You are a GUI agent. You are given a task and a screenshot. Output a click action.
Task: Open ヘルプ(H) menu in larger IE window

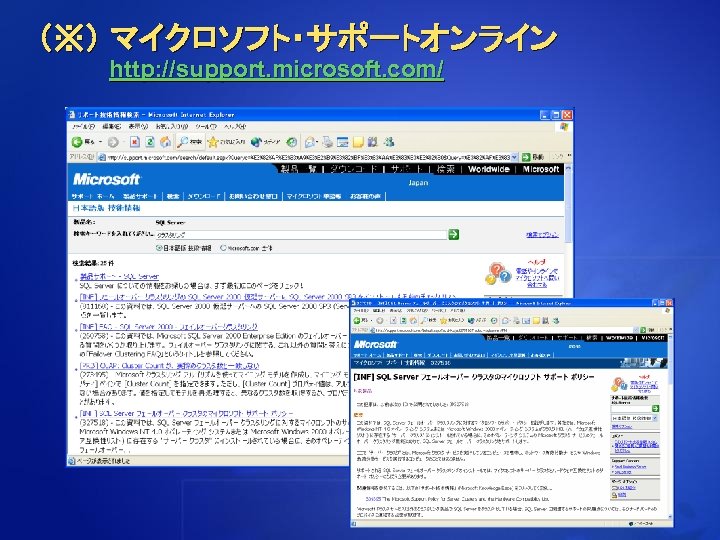[x=235, y=126]
